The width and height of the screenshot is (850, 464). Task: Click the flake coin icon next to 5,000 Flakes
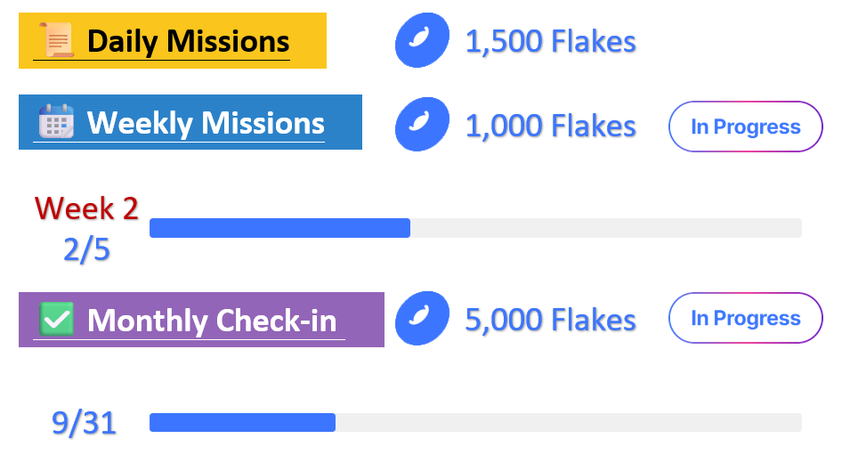pos(422,318)
